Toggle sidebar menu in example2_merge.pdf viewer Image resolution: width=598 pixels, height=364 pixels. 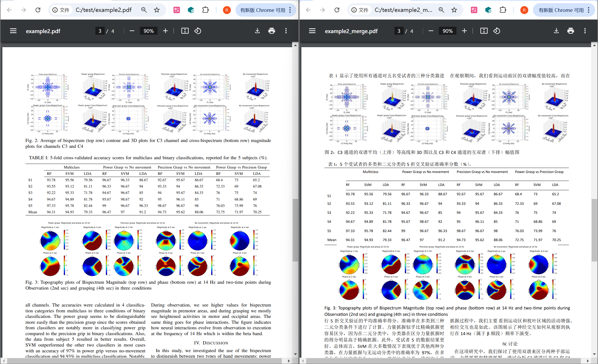tap(312, 31)
